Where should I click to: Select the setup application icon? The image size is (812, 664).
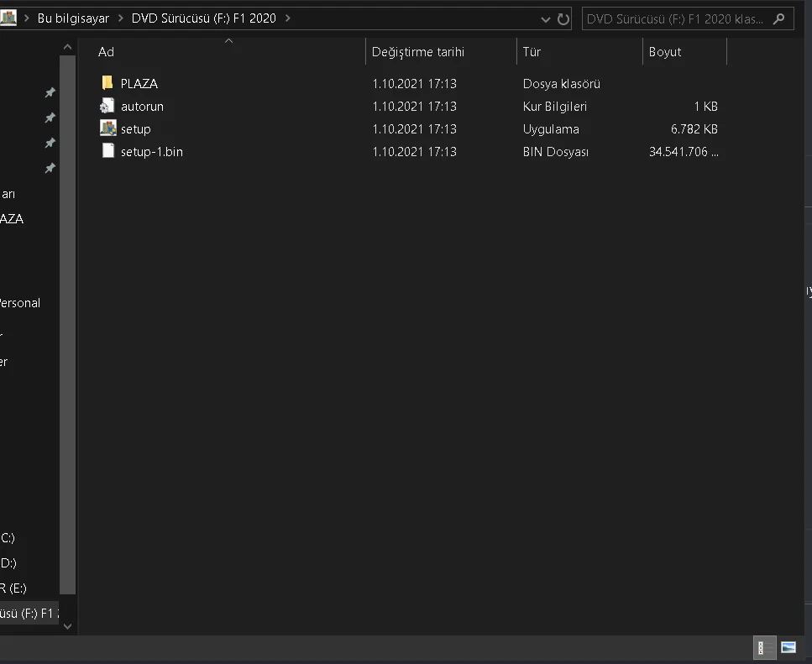point(107,128)
